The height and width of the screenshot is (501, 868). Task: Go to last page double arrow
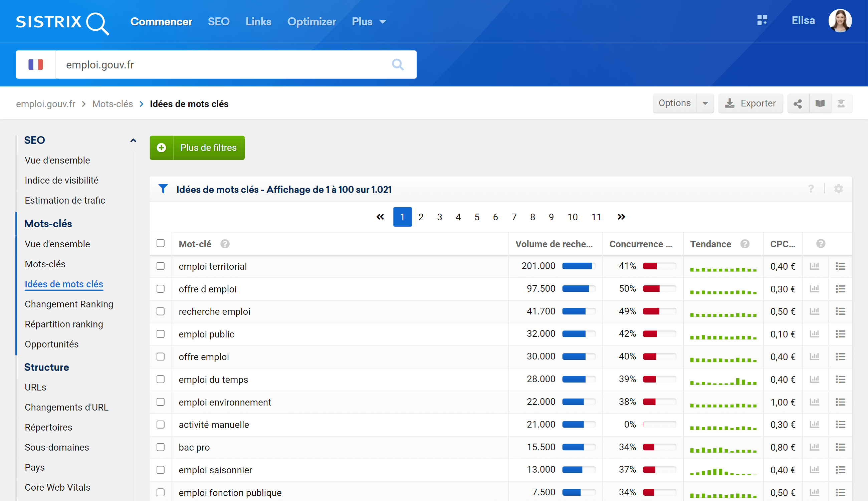pyautogui.click(x=621, y=217)
